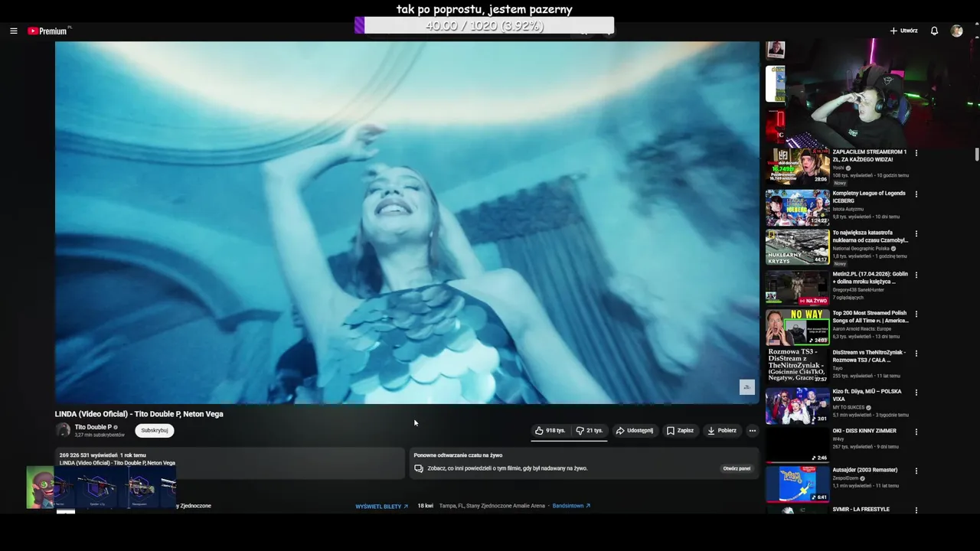Image resolution: width=980 pixels, height=551 pixels.
Task: Open Aaron Arnold Reacts: Europe channel name
Action: pos(862,328)
